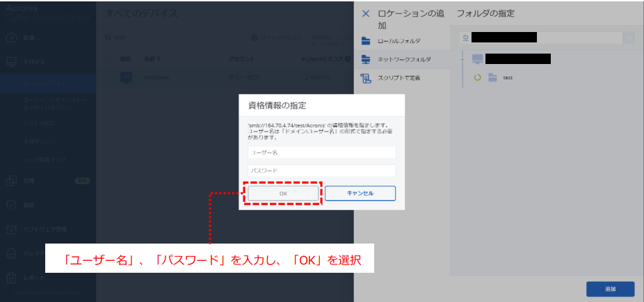
Task: Select the computer icon in the folder tree
Action: click(x=477, y=59)
